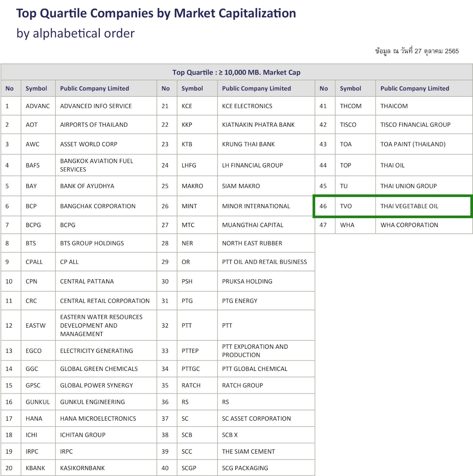
Task: Select the TISCO FINANCIAL GROUP cell
Action: click(415, 125)
